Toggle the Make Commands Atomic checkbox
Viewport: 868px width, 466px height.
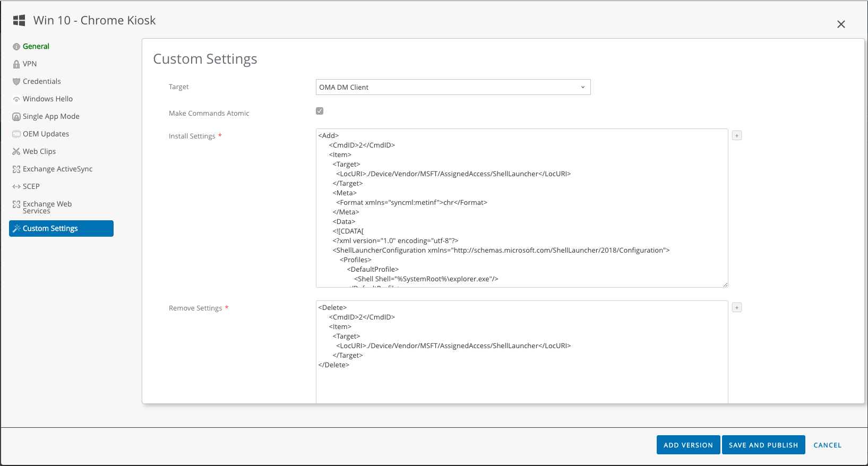320,111
